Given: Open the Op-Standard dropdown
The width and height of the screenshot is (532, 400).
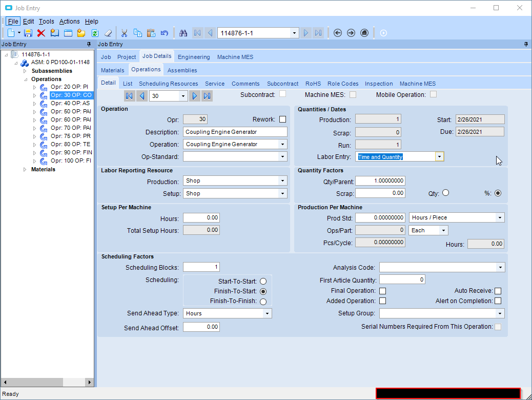Looking at the screenshot, I should 282,156.
